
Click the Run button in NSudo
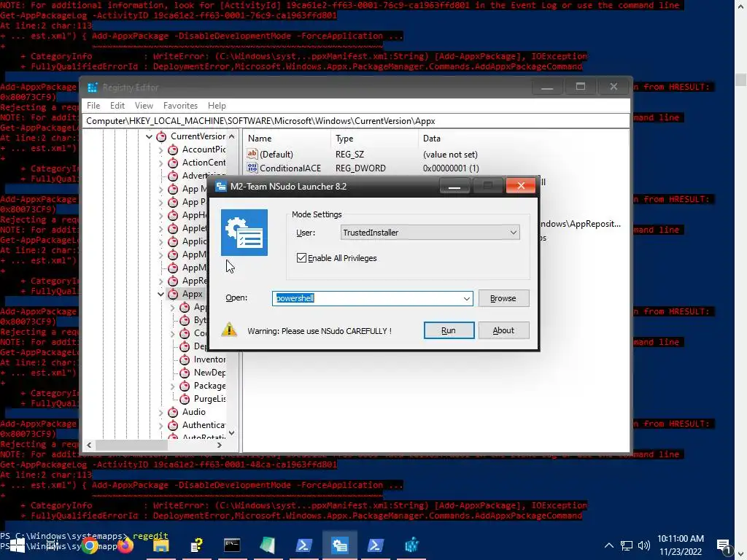point(449,330)
